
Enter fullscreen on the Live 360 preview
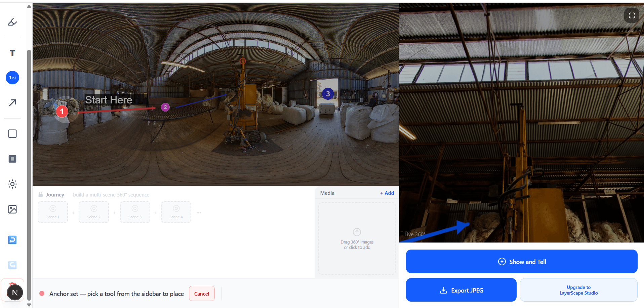coord(631,15)
